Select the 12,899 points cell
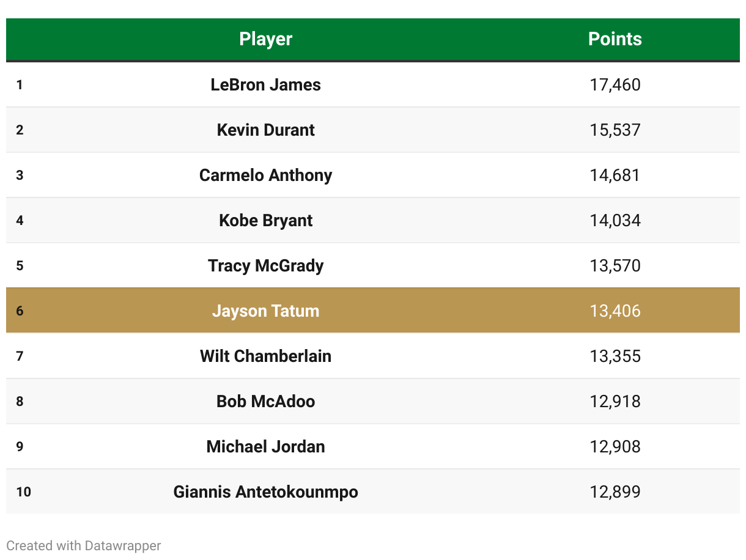 [615, 492]
